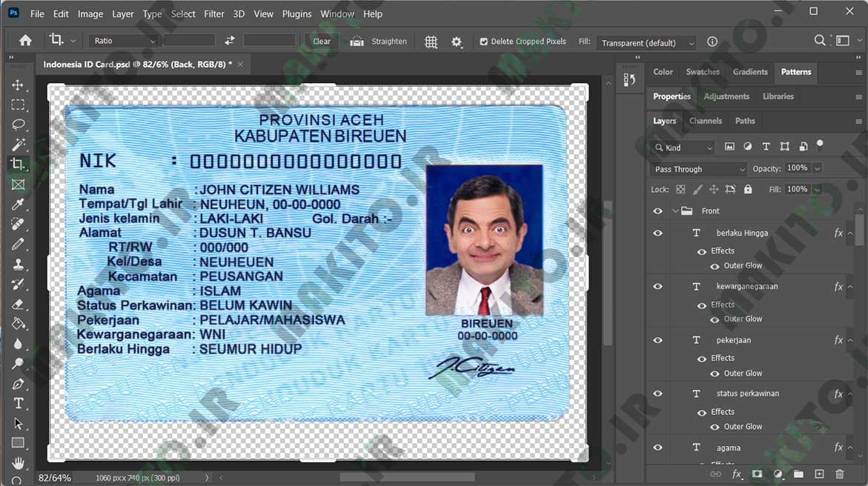Switch to the Channels tab
The width and height of the screenshot is (868, 486).
(705, 121)
